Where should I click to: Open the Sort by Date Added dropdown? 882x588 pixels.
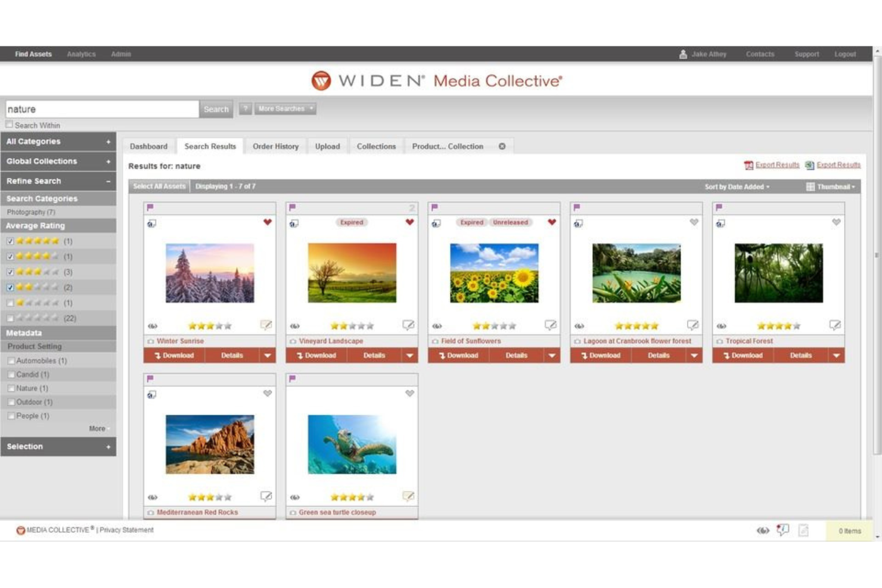click(737, 187)
